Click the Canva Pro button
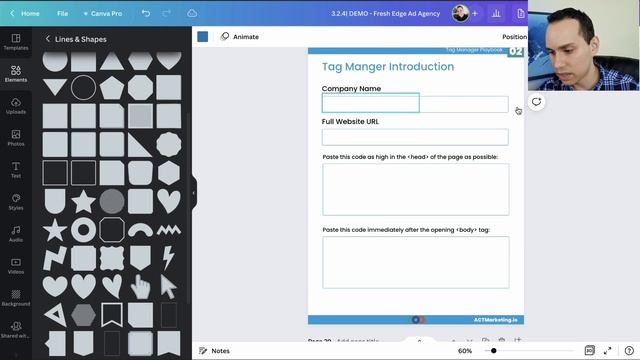 pos(102,13)
